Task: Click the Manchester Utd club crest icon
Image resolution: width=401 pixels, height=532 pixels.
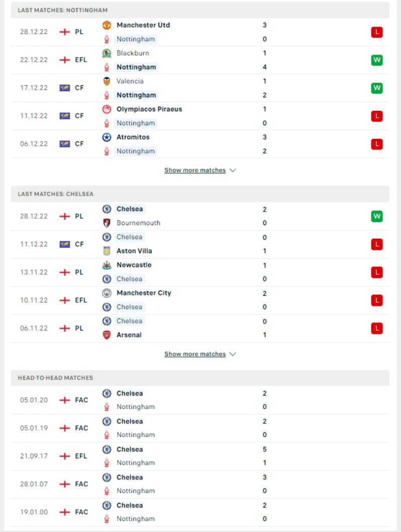Action: [107, 25]
